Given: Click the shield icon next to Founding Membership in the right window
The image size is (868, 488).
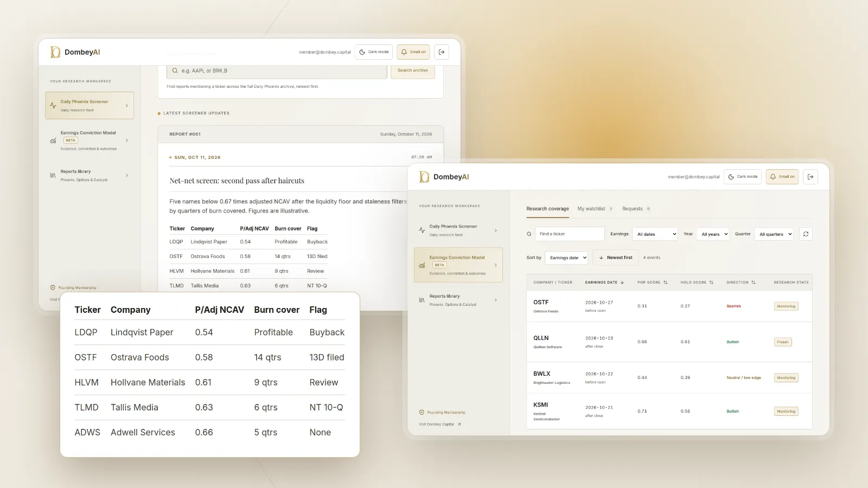Looking at the screenshot, I should (422, 412).
